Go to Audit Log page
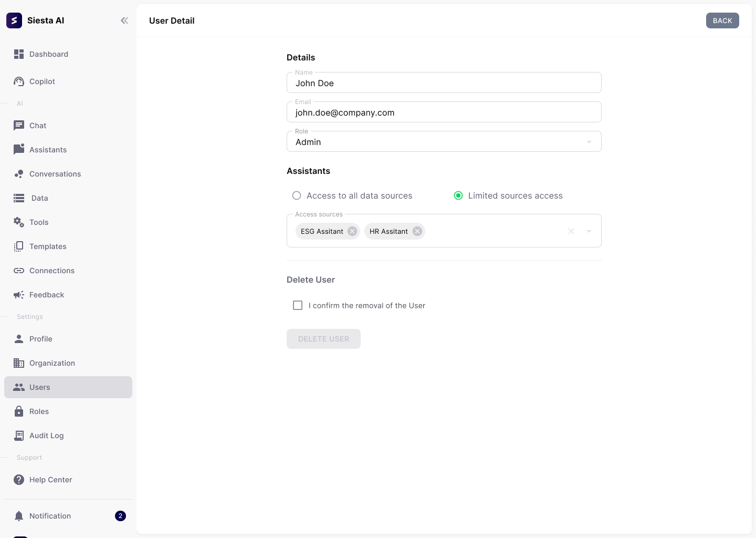Viewport: 756px width, 538px height. (x=46, y=436)
